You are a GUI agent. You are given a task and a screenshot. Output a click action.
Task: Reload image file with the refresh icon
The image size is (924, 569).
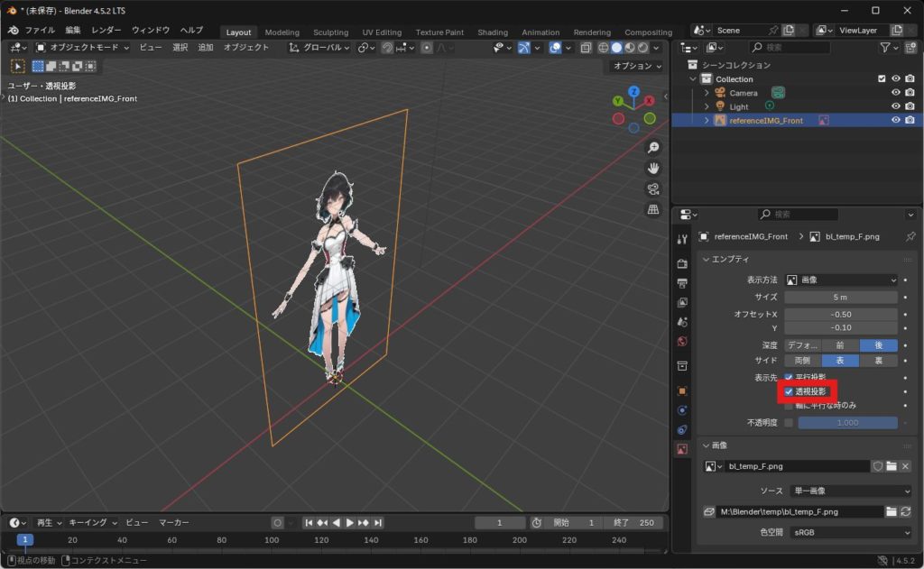(x=905, y=511)
